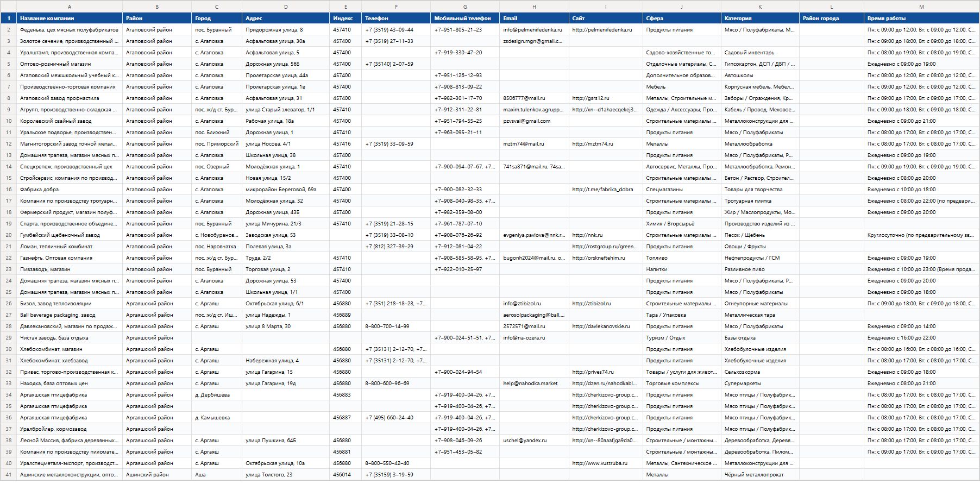Select the "Уралбройлер, кормозавод" cell
This screenshot has width=980, height=490.
pyautogui.click(x=70, y=429)
